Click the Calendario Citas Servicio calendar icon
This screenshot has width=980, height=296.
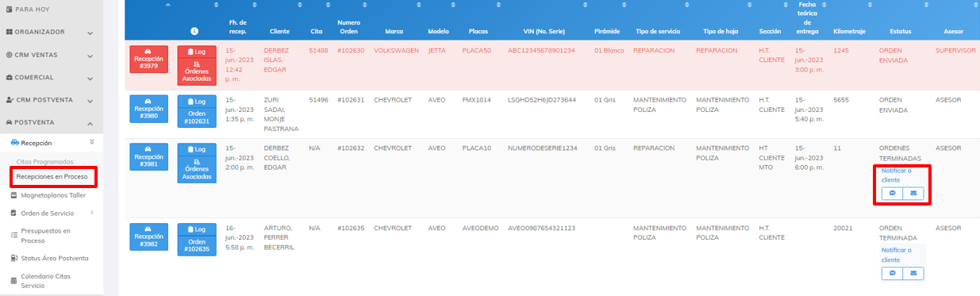click(13, 280)
